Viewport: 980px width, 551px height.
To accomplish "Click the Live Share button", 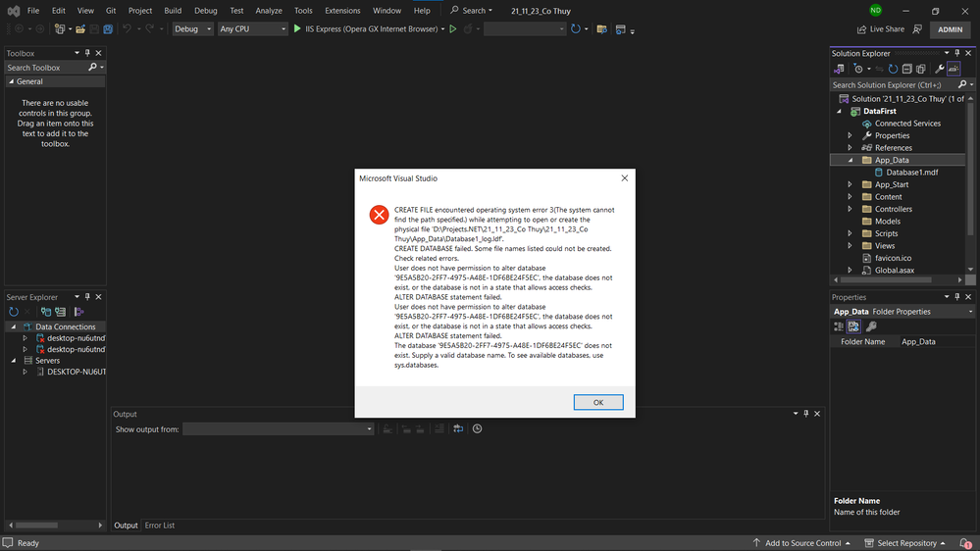I will pyautogui.click(x=881, y=28).
